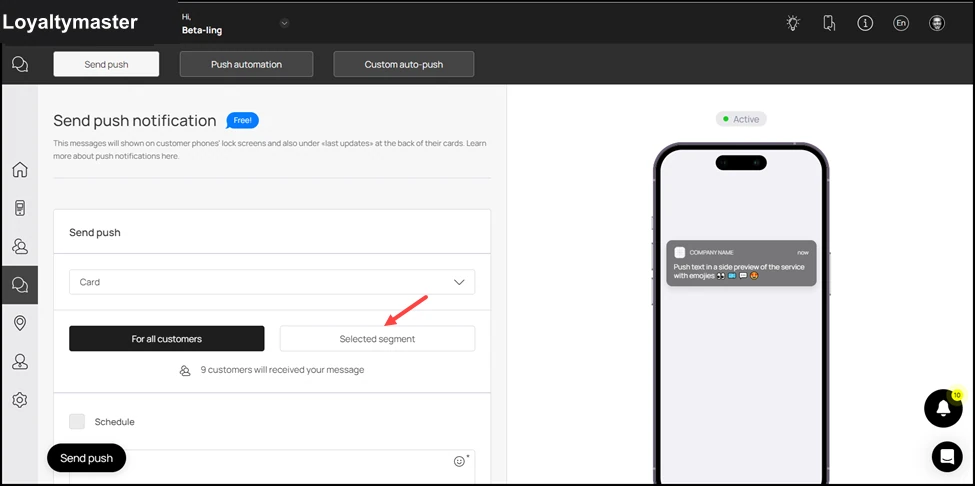Click the Free! badge
Viewport: 975px width, 486px height.
pos(243,121)
